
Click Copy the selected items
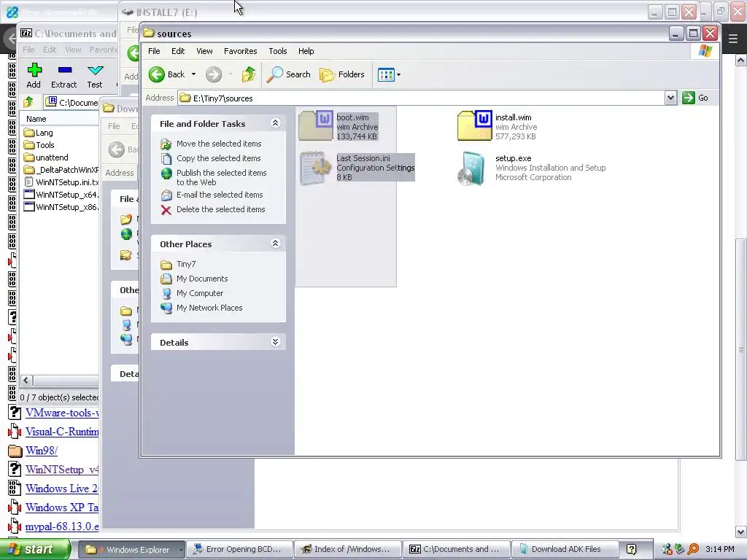pos(218,158)
